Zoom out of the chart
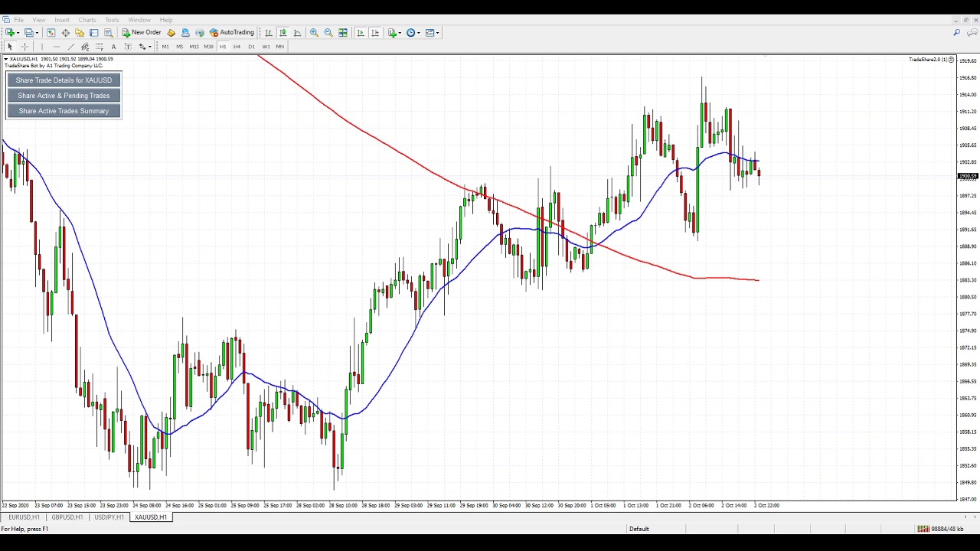The height and width of the screenshot is (551, 980). tap(328, 32)
